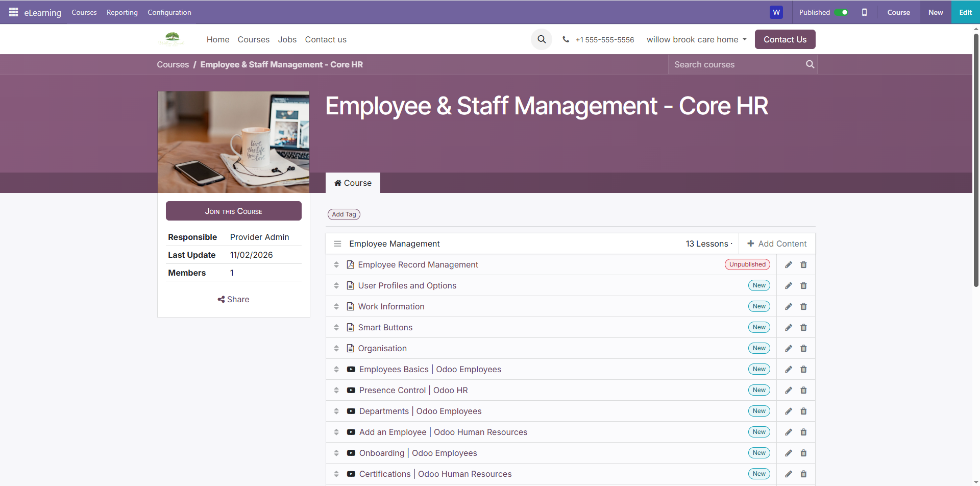The image size is (980, 486).
Task: Open the Reporting menu
Action: point(122,12)
